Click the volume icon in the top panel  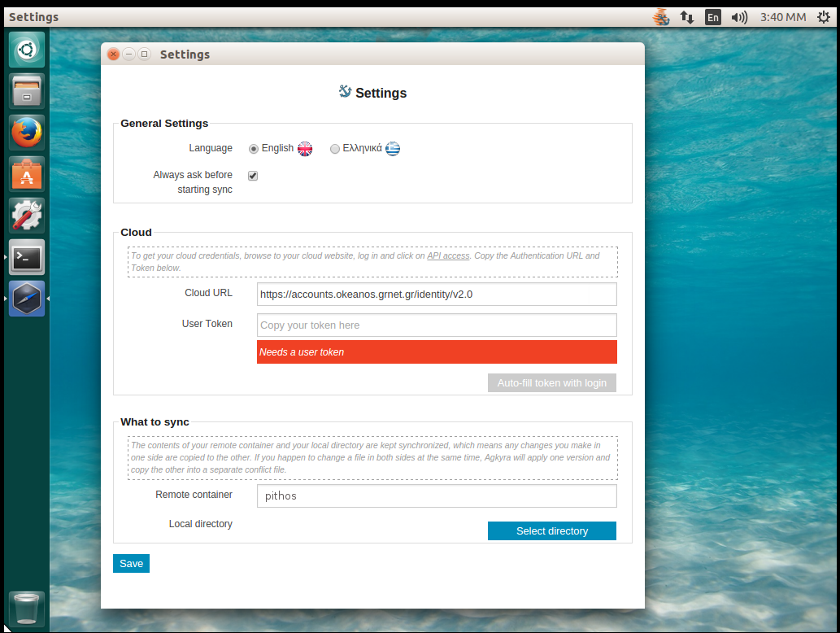click(738, 16)
